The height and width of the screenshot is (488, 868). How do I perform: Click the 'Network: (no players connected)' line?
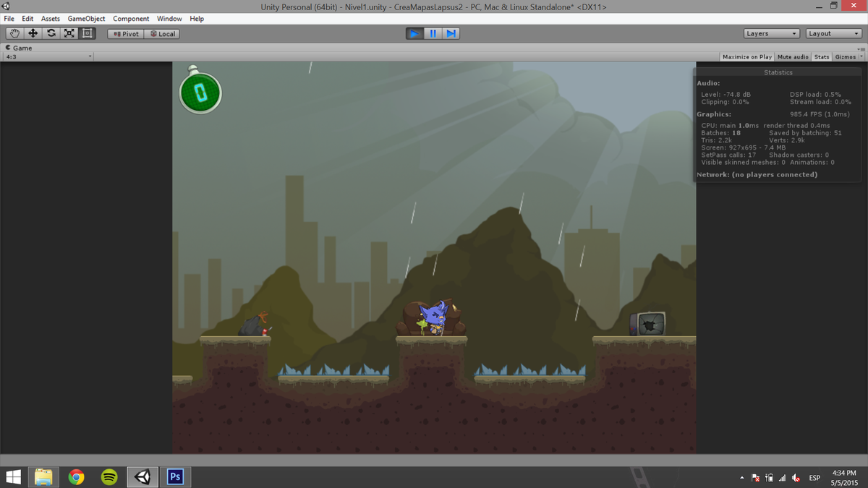[757, 175]
